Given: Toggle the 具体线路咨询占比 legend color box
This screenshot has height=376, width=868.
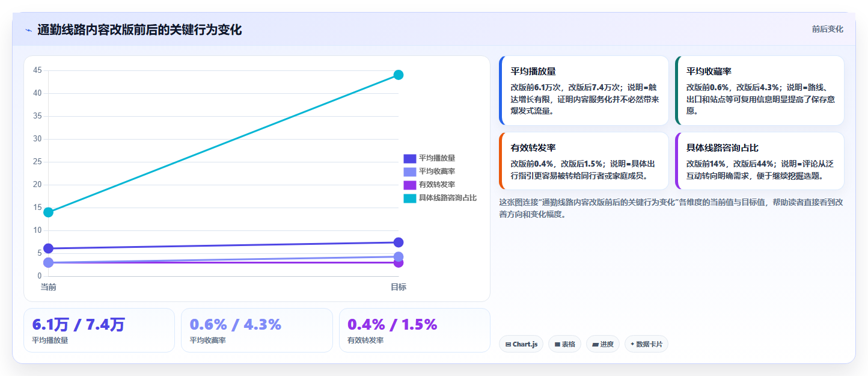Looking at the screenshot, I should click(409, 198).
